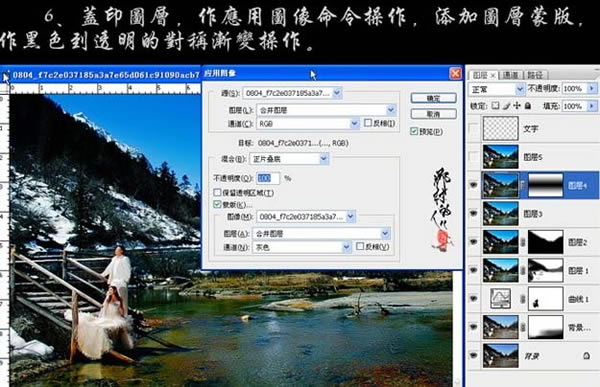Disable the 预览(P) preview checkbox

(414, 131)
